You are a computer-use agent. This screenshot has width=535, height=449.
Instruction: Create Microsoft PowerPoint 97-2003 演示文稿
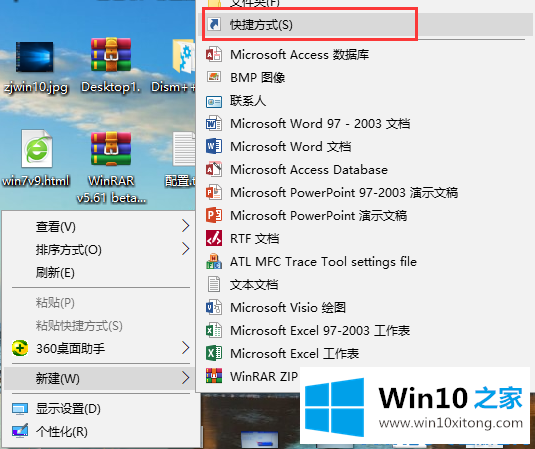344,193
